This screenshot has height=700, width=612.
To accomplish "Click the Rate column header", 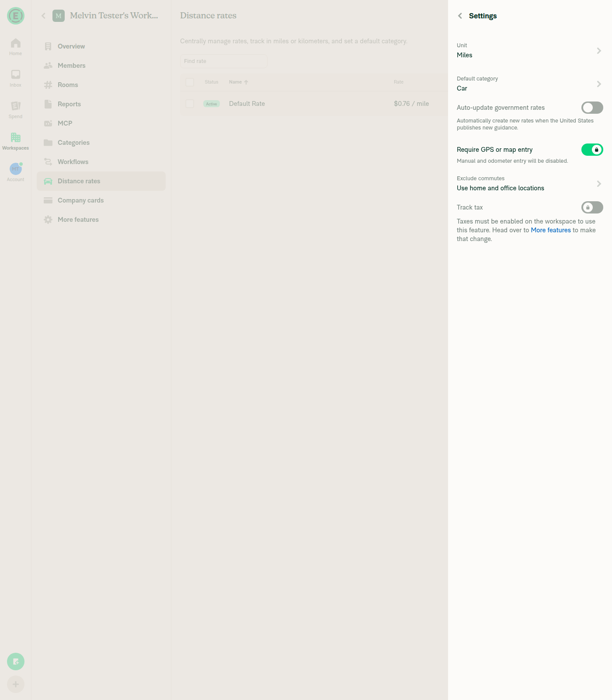I will (399, 82).
